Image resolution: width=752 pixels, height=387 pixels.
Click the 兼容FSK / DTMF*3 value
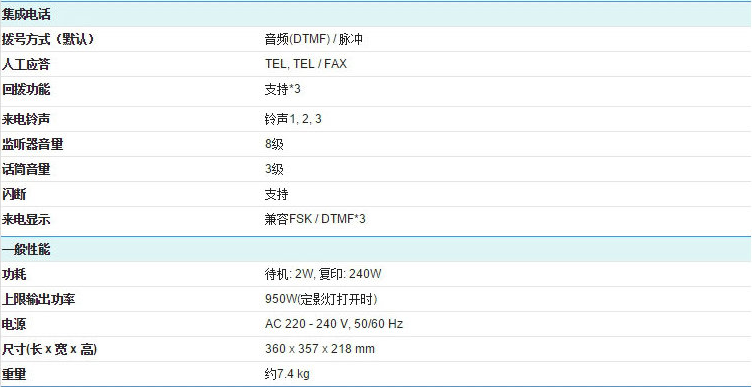pyautogui.click(x=315, y=219)
